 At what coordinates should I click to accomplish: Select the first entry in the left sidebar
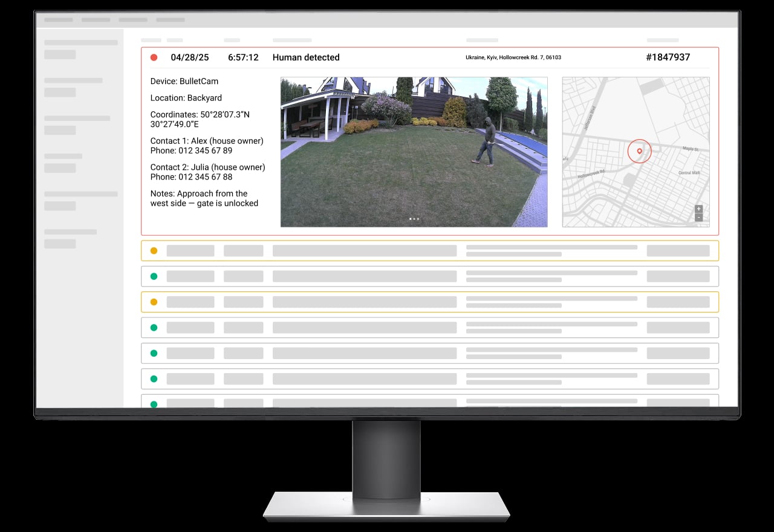pyautogui.click(x=80, y=43)
